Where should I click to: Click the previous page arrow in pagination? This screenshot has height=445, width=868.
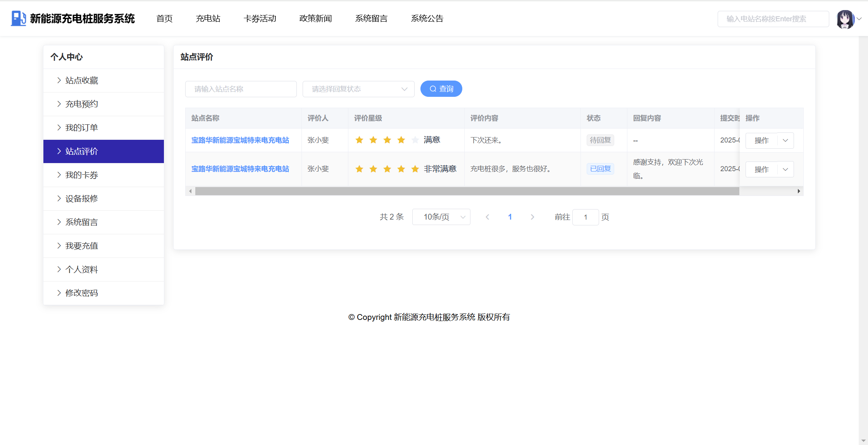coord(487,217)
